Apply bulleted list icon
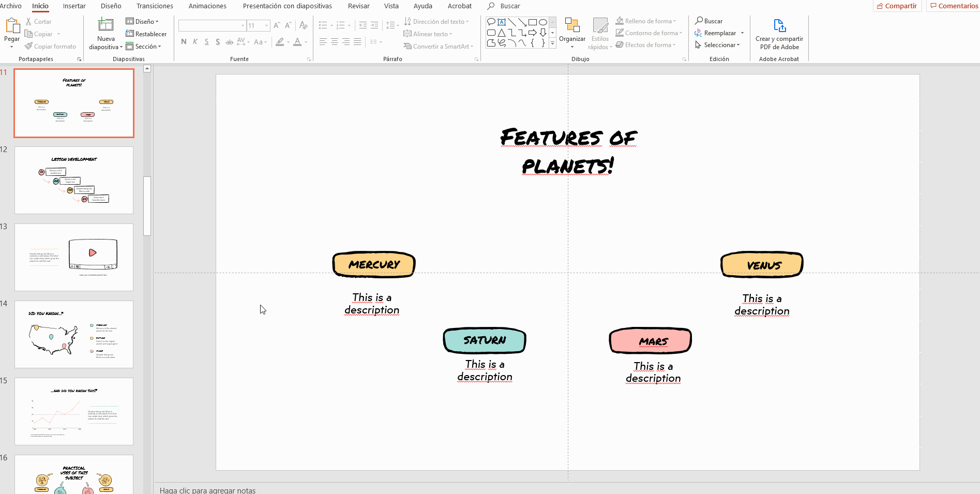 click(x=323, y=25)
